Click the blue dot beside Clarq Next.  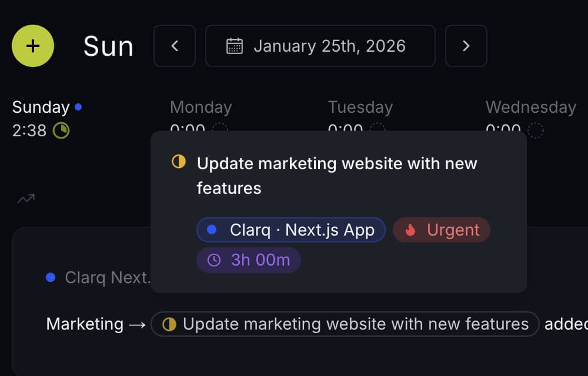pyautogui.click(x=51, y=277)
